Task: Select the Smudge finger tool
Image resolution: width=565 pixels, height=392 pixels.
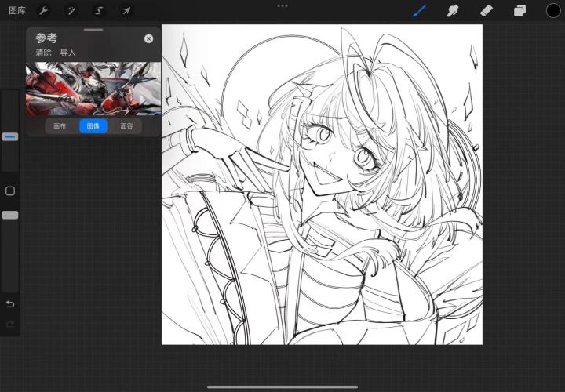Action: (453, 11)
